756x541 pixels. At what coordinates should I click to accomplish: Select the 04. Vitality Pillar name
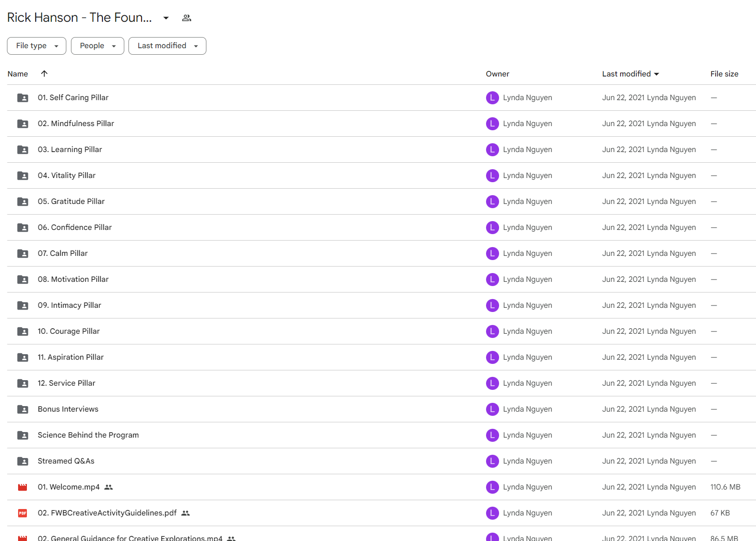pos(67,176)
